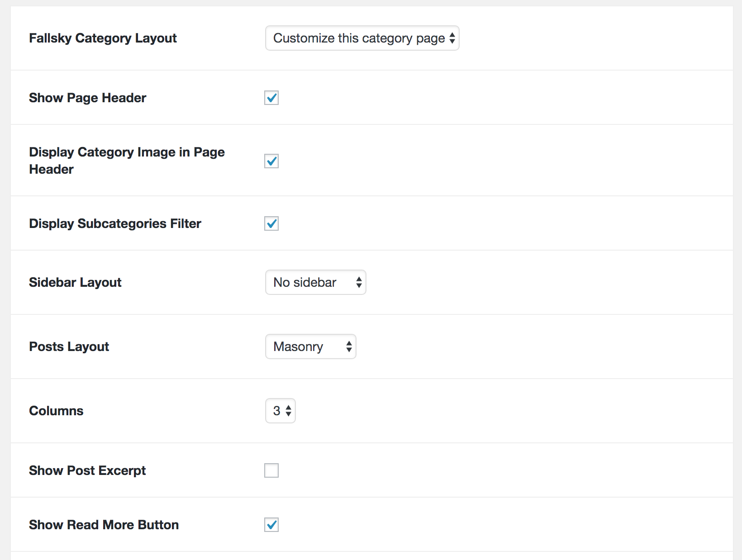Disable Display Category Image in Page Header

[271, 161]
